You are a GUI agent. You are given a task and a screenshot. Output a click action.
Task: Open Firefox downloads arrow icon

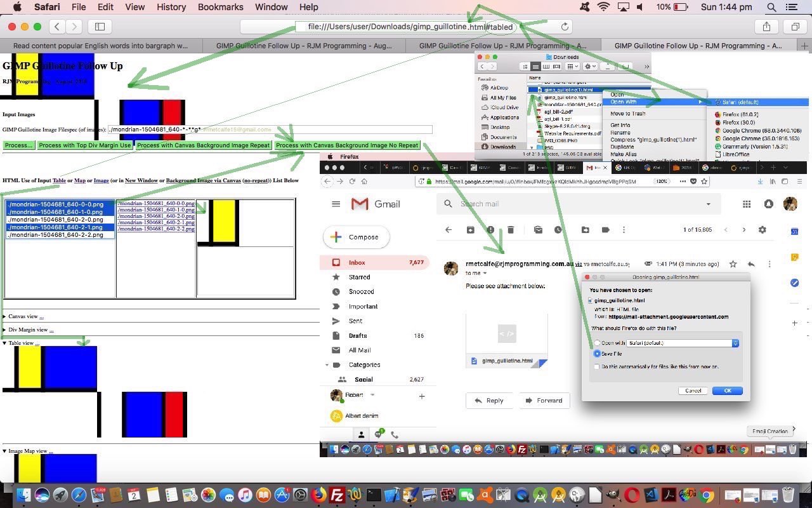(x=761, y=182)
